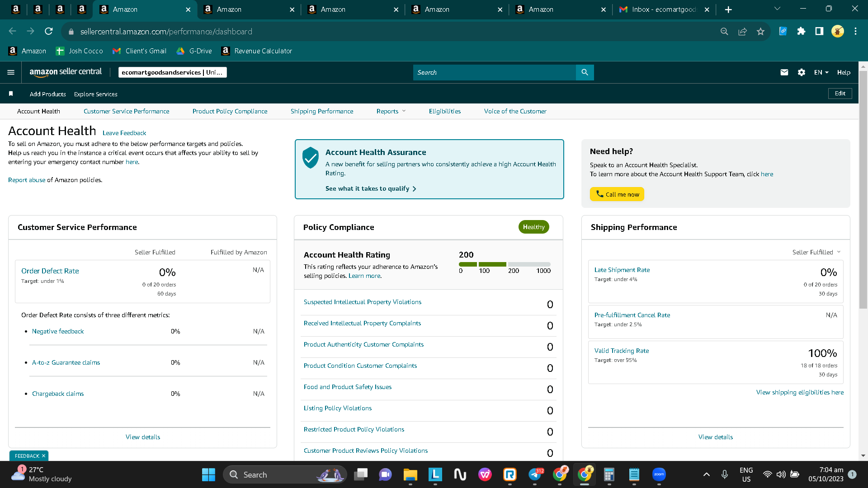
Task: Click the browser address bar URL
Action: (x=166, y=32)
